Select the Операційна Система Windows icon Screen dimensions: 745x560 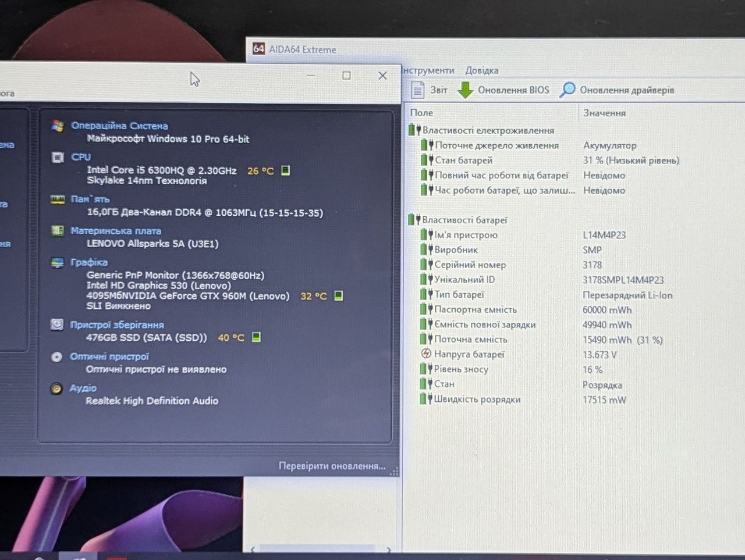[58, 126]
